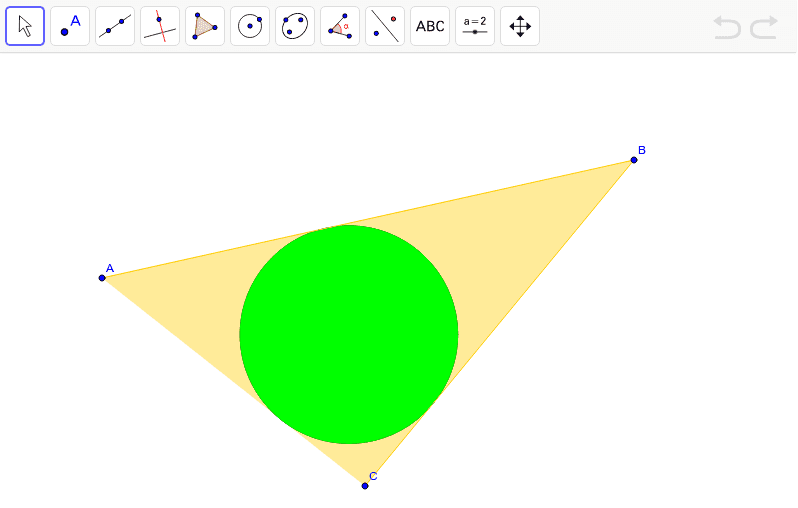
Task: Choose the New Point tool
Action: tap(70, 26)
